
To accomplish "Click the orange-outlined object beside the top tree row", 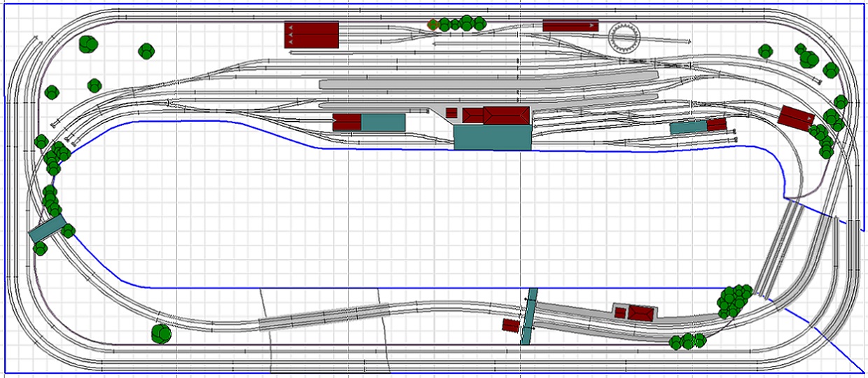I will point(433,24).
